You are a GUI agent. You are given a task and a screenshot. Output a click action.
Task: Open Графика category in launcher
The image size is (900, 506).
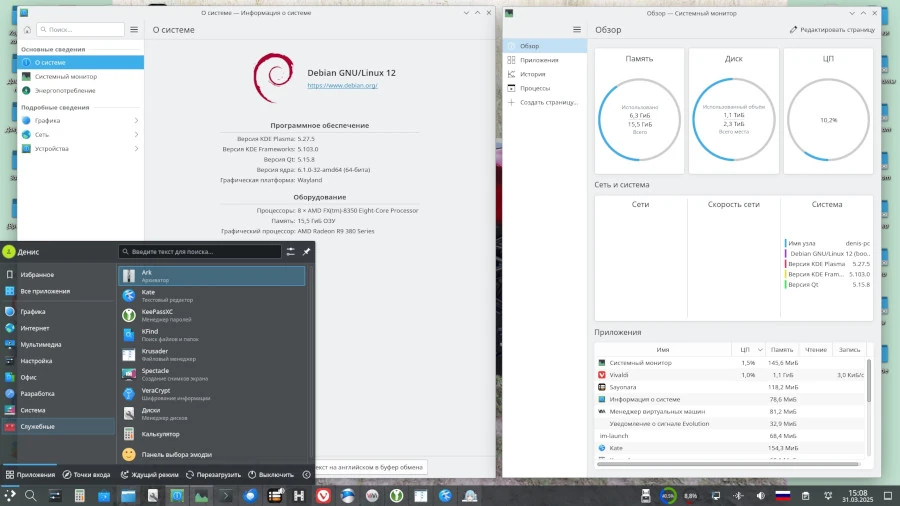(x=57, y=312)
